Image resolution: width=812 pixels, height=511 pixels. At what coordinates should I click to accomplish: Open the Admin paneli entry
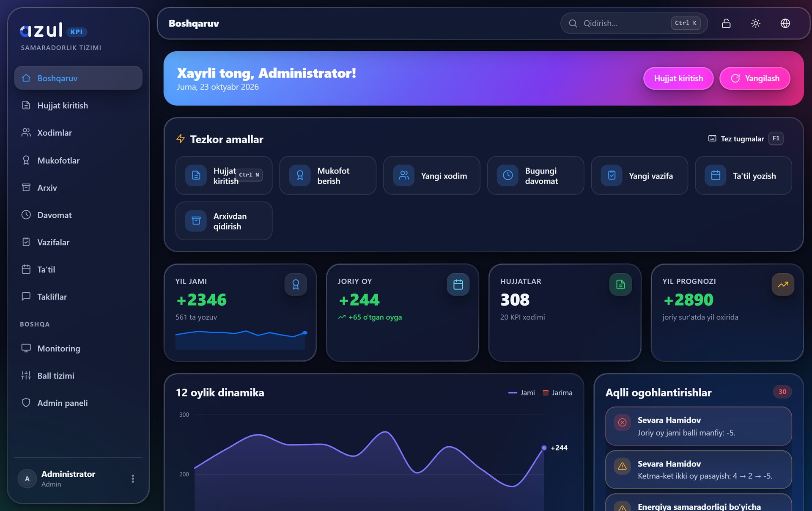pos(78,403)
